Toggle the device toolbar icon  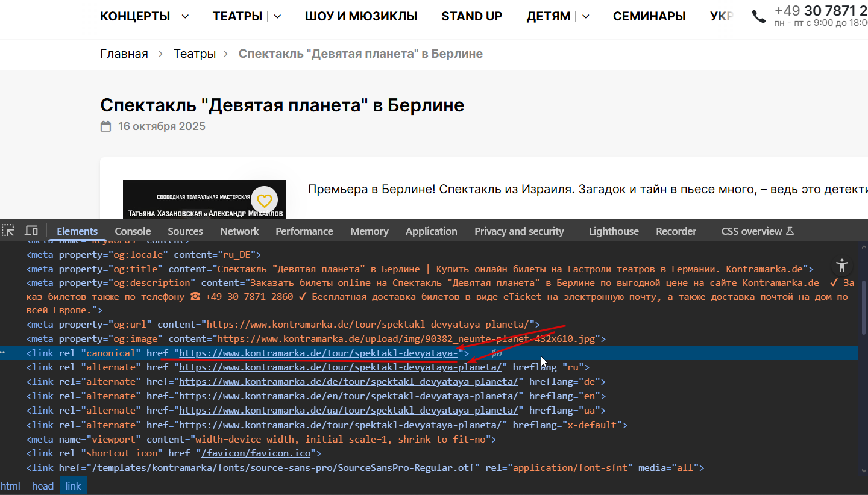31,231
